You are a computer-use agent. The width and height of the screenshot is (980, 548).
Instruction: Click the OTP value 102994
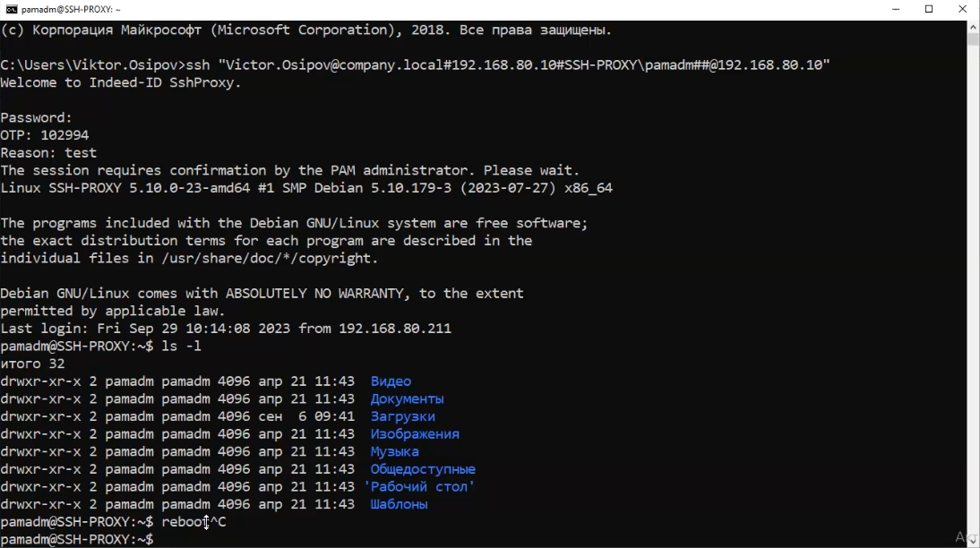click(64, 135)
